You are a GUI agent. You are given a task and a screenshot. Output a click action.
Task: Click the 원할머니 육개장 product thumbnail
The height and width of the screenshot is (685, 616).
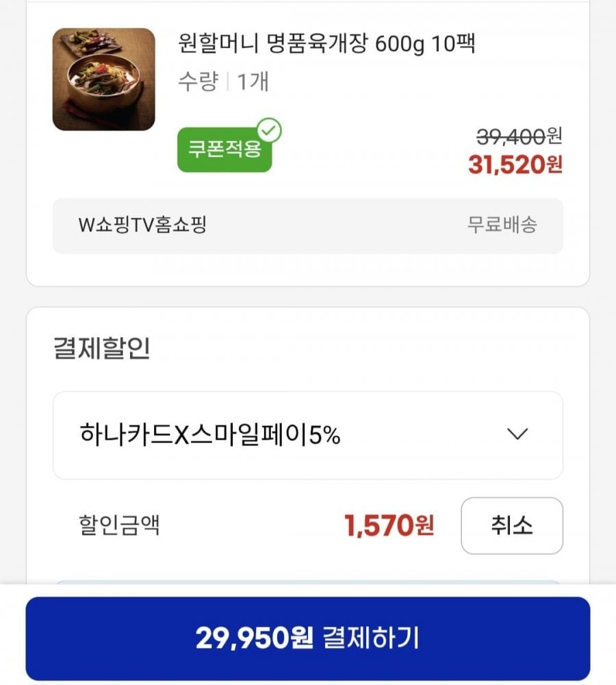click(x=103, y=79)
